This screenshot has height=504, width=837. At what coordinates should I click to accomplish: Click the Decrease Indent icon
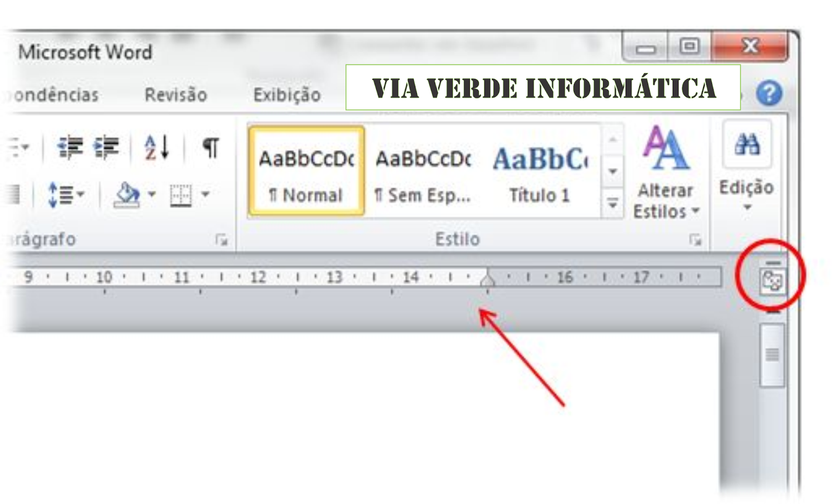pyautogui.click(x=70, y=147)
